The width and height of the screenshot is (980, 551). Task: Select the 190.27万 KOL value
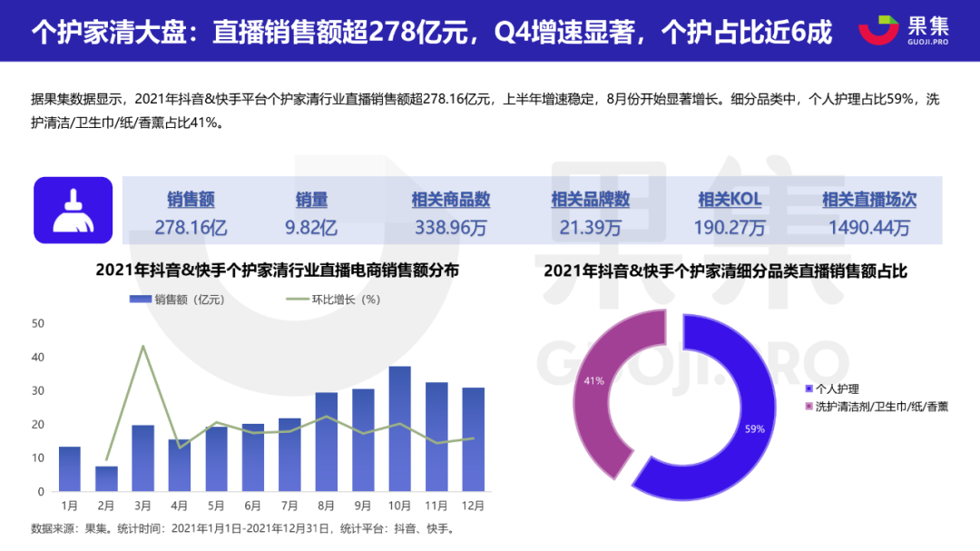click(x=730, y=227)
